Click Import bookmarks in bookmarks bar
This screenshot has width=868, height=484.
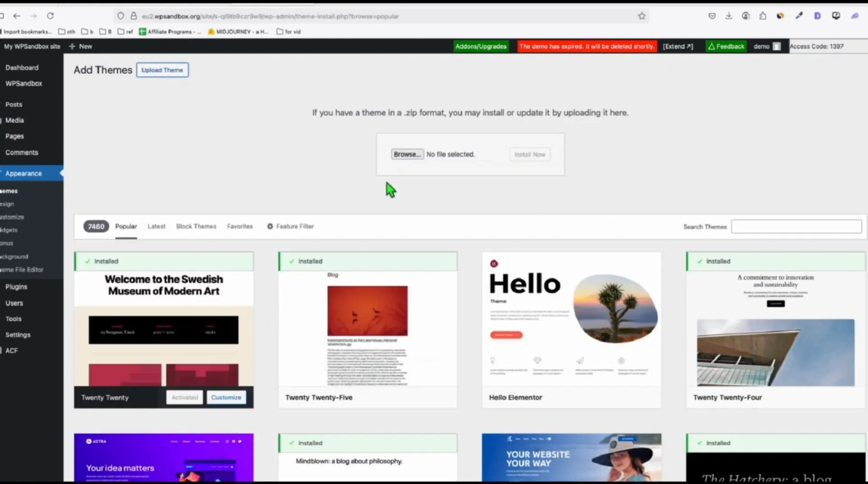(27, 31)
